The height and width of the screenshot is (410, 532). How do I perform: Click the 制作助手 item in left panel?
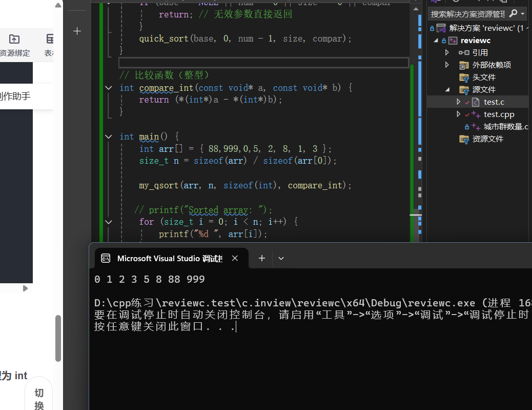(15, 96)
